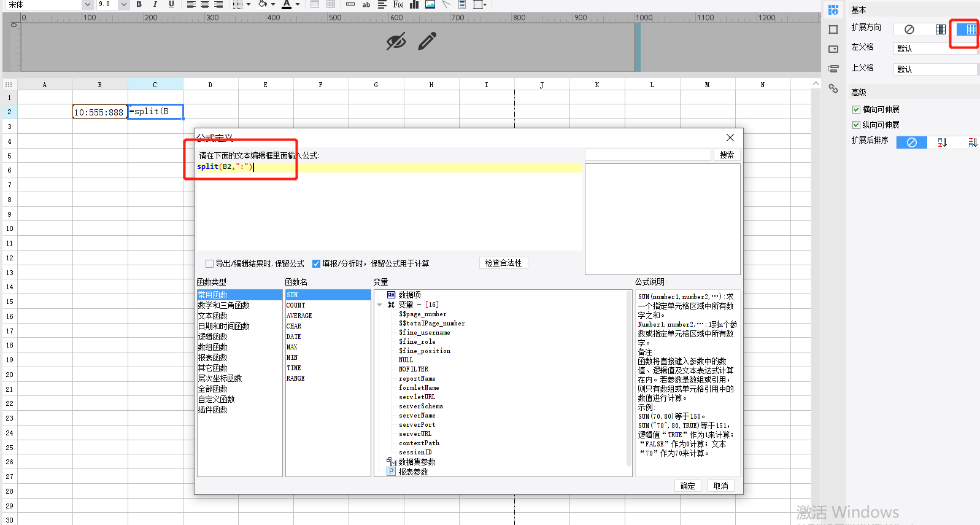
Task: Click the cell border style icon
Action: (237, 4)
